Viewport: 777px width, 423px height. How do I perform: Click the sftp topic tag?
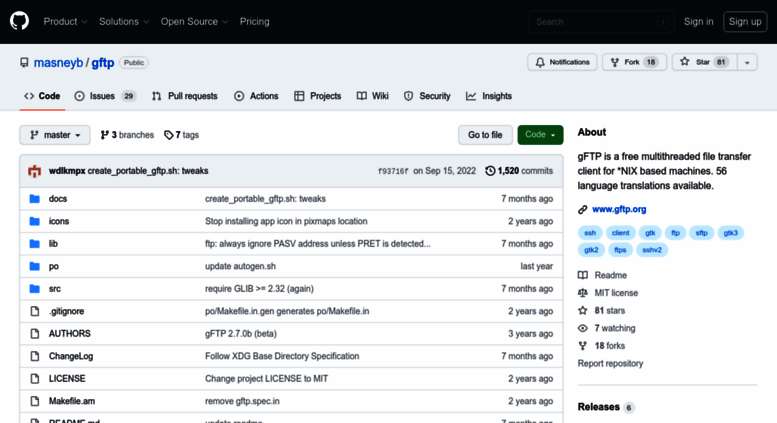[x=701, y=233]
